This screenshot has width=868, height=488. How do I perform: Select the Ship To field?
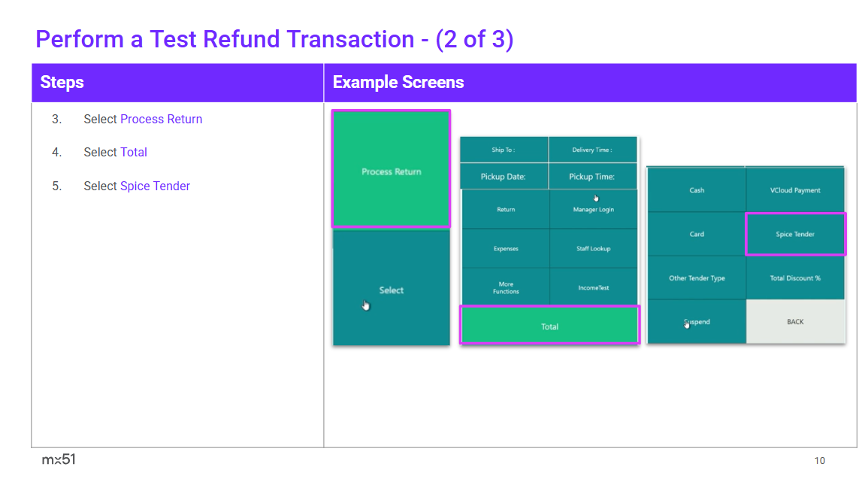[x=504, y=150]
